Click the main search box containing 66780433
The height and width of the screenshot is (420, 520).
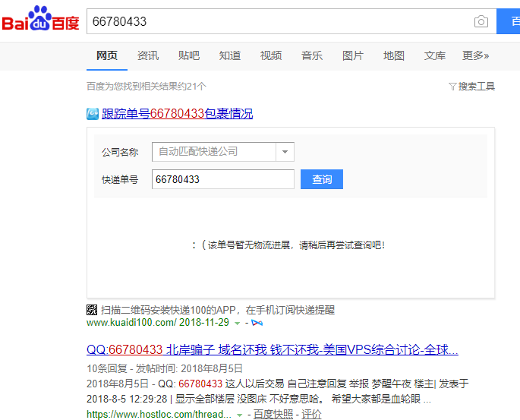(x=279, y=21)
